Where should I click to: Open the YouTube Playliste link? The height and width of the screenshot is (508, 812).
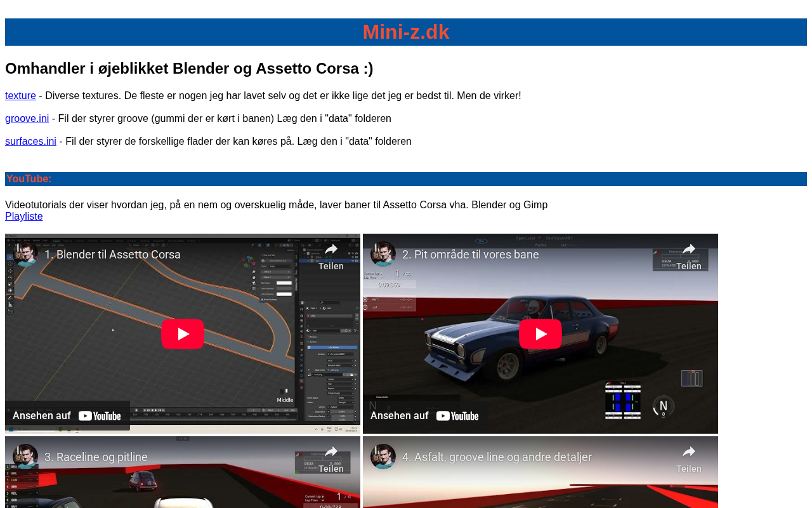tap(24, 217)
